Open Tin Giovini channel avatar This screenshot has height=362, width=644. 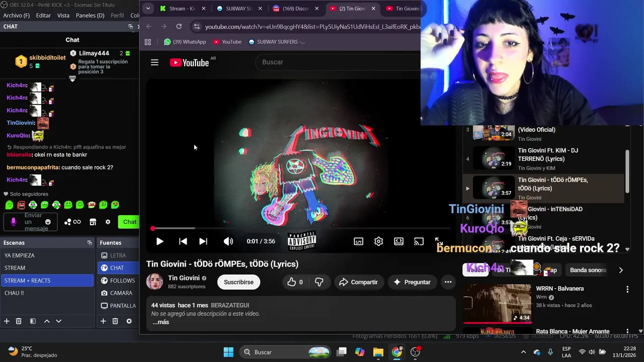(154, 282)
